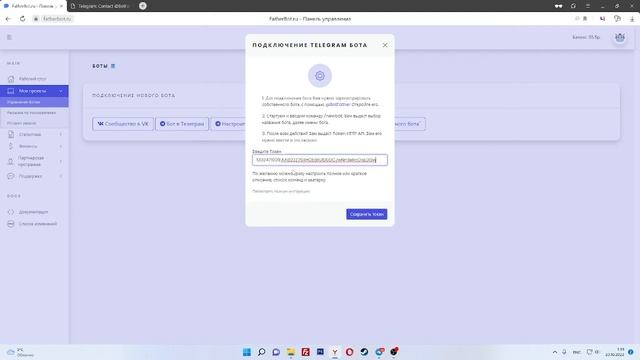The image size is (640, 360).
Task: Show hidden system tray icons
Action: click(555, 352)
